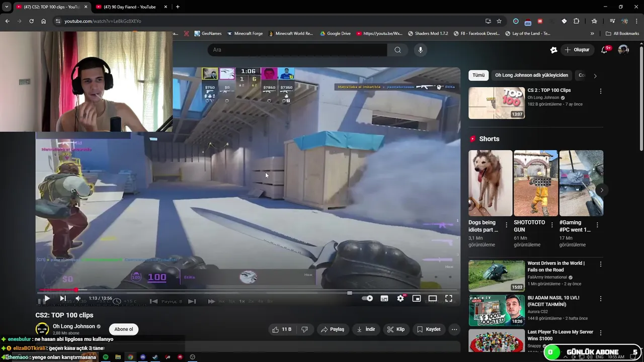Click the video progress bar scrubber

(x=76, y=290)
